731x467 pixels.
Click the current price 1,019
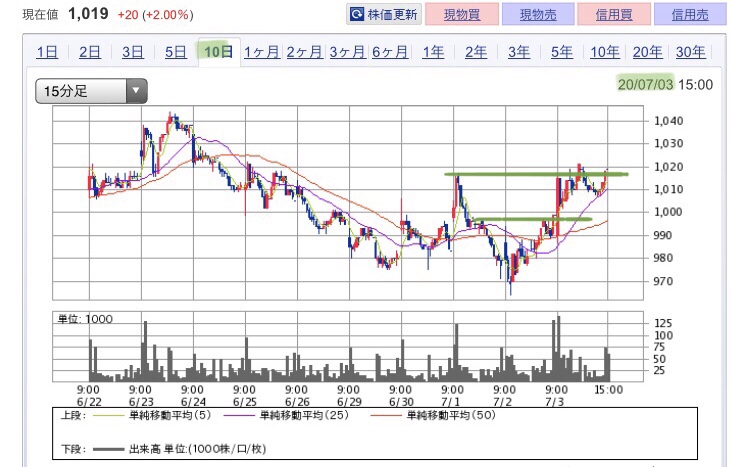(x=88, y=14)
